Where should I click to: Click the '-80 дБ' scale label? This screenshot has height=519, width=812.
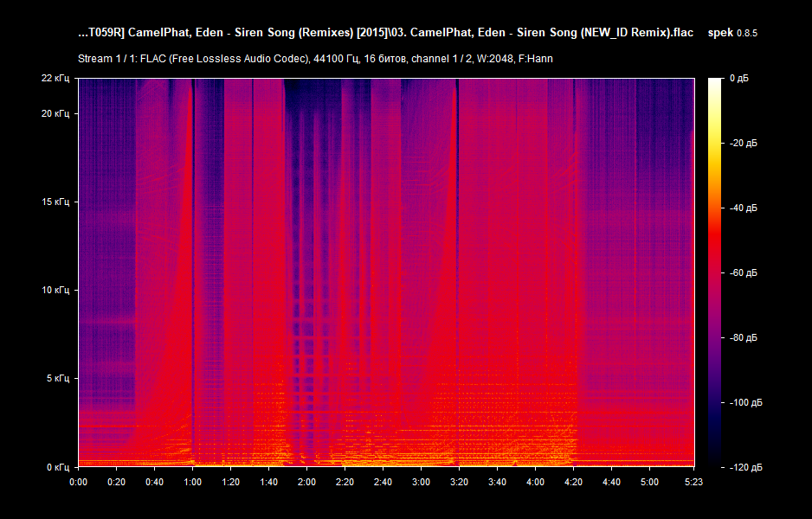(x=743, y=338)
